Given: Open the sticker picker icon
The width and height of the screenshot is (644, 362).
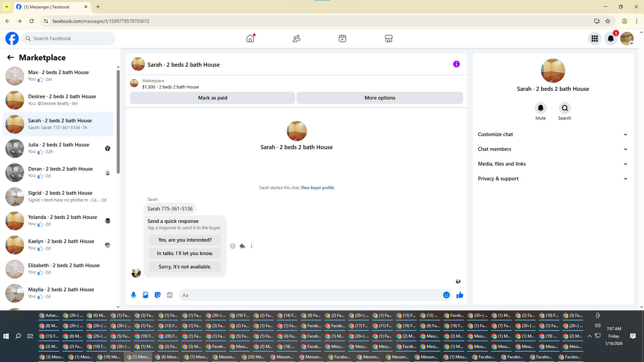Looking at the screenshot, I should 158,295.
